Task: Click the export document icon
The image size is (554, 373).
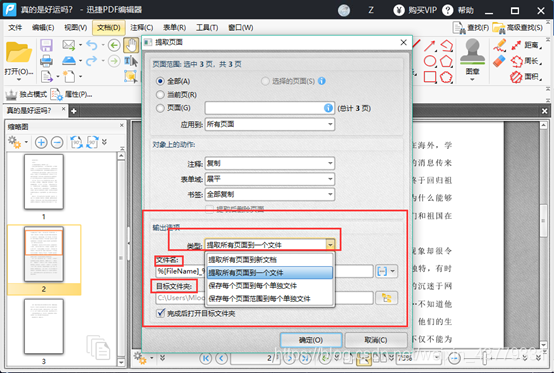Action: [x=47, y=76]
